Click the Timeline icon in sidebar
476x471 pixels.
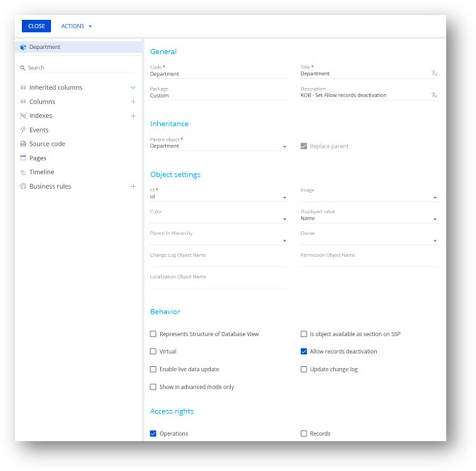click(23, 172)
